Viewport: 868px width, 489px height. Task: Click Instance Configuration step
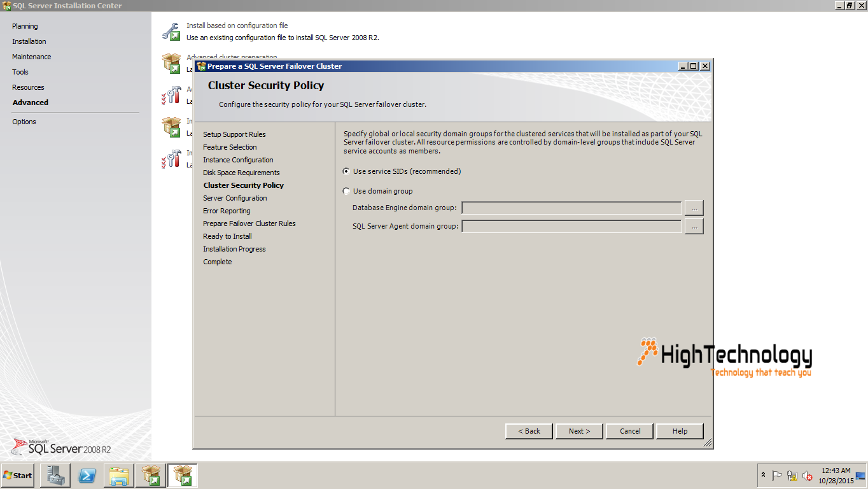pyautogui.click(x=238, y=160)
